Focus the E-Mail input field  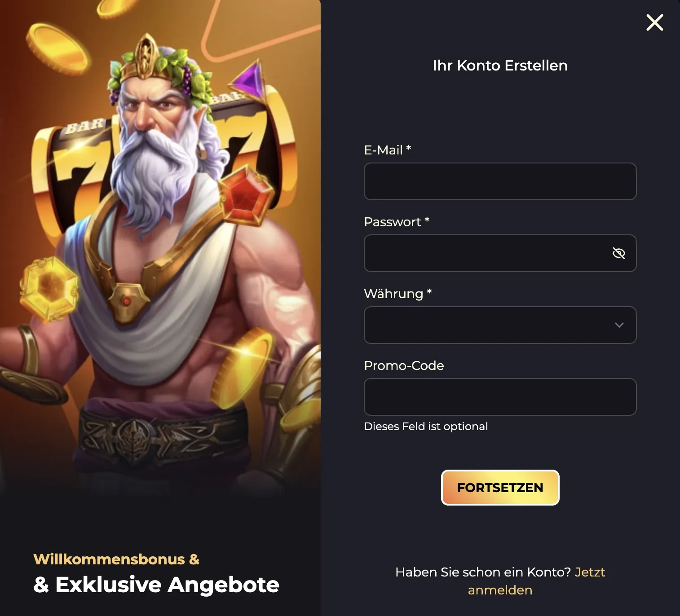(x=500, y=181)
